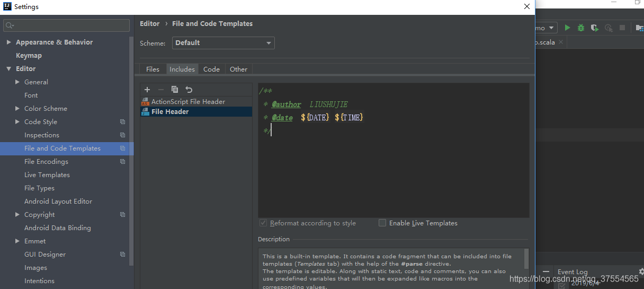The width and height of the screenshot is (644, 289).
Task: Click the project-level icon beside File and Code Templates
Action: pyautogui.click(x=123, y=148)
